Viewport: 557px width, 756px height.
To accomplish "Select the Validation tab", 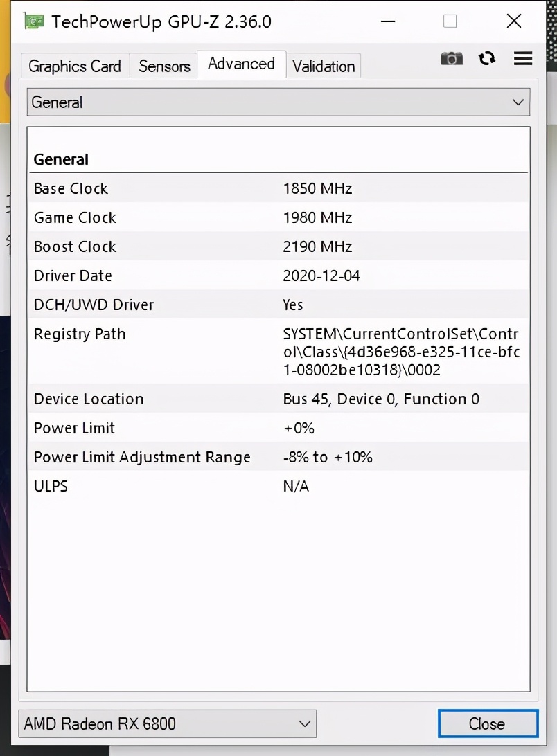I will [324, 66].
